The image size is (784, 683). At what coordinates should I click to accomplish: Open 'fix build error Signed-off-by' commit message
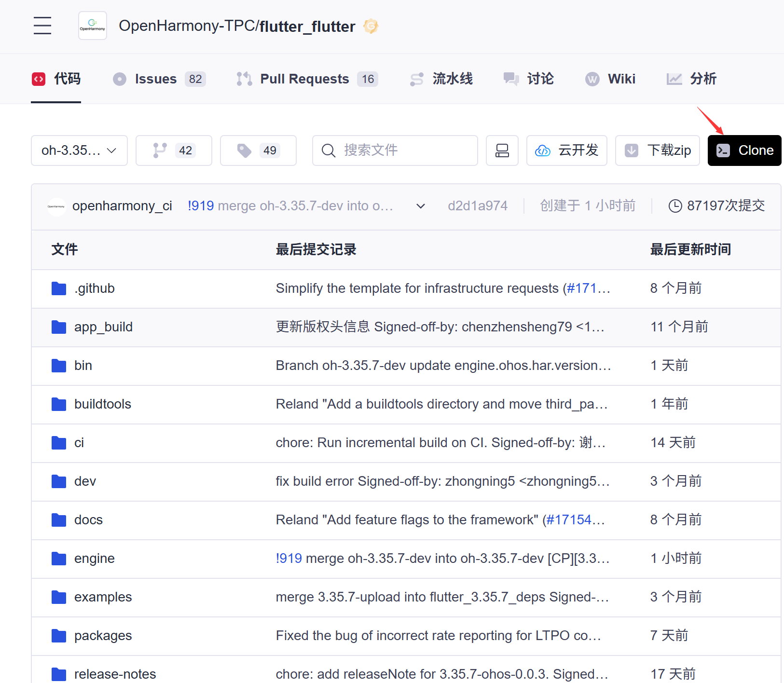tap(442, 481)
